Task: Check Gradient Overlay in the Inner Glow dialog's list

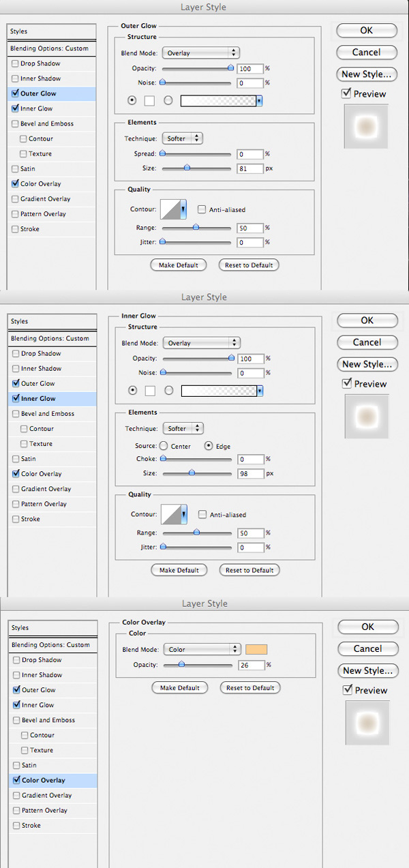Action: pos(16,488)
